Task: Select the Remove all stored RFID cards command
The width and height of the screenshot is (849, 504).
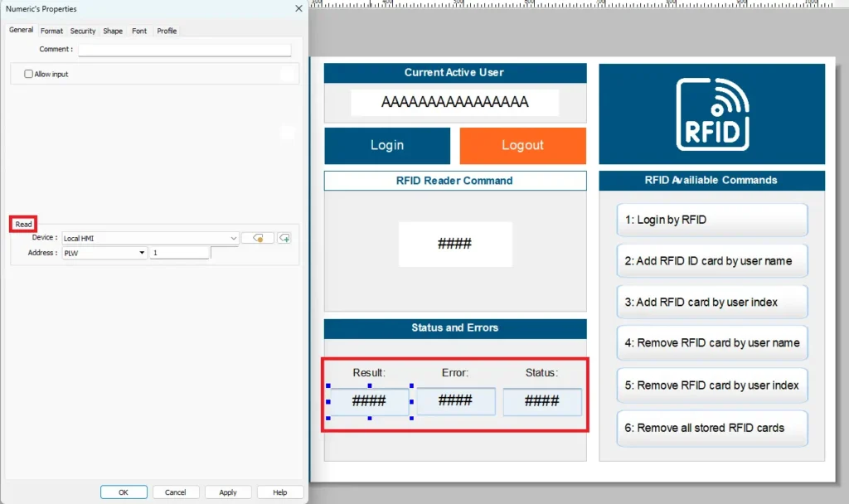Action: [711, 428]
